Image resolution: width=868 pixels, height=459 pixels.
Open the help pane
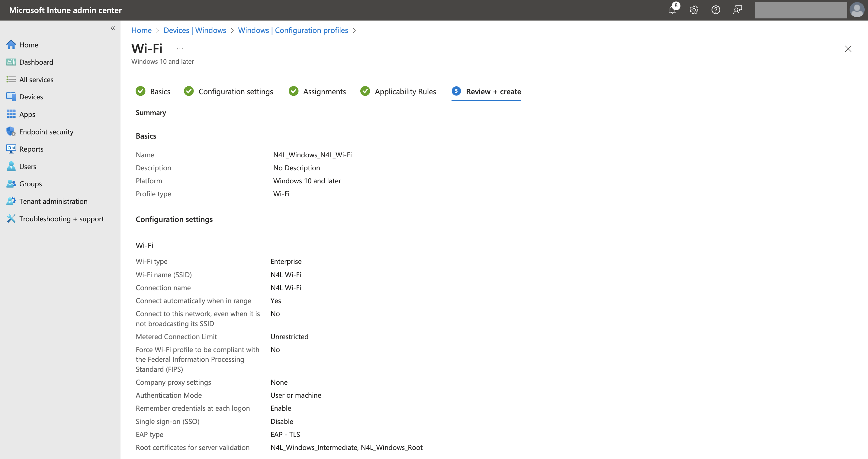(x=716, y=10)
